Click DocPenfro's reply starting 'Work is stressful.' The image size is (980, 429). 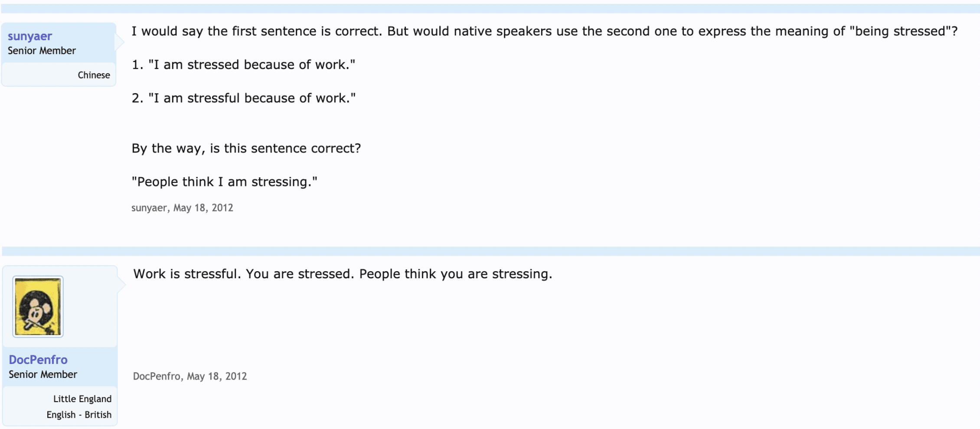pyautogui.click(x=343, y=274)
